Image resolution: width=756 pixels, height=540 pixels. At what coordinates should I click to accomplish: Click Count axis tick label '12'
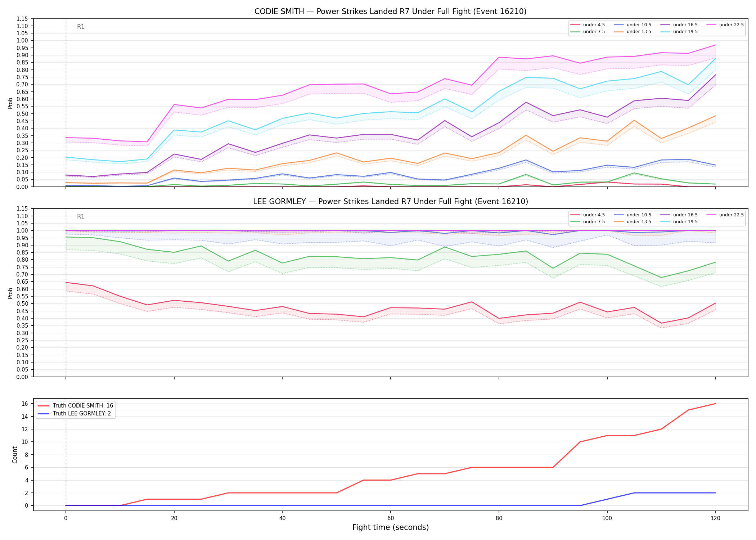click(x=25, y=429)
